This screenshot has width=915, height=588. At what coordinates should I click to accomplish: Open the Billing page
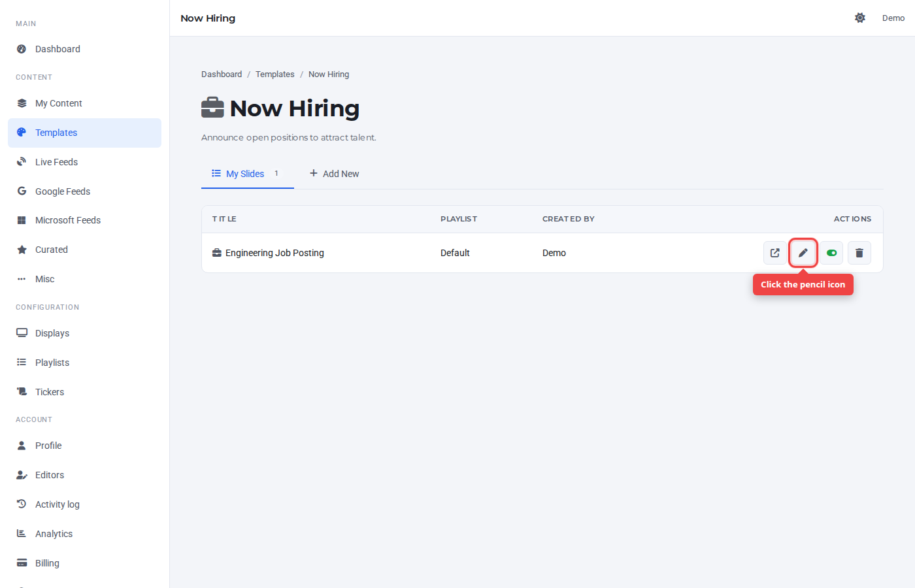pos(84,563)
